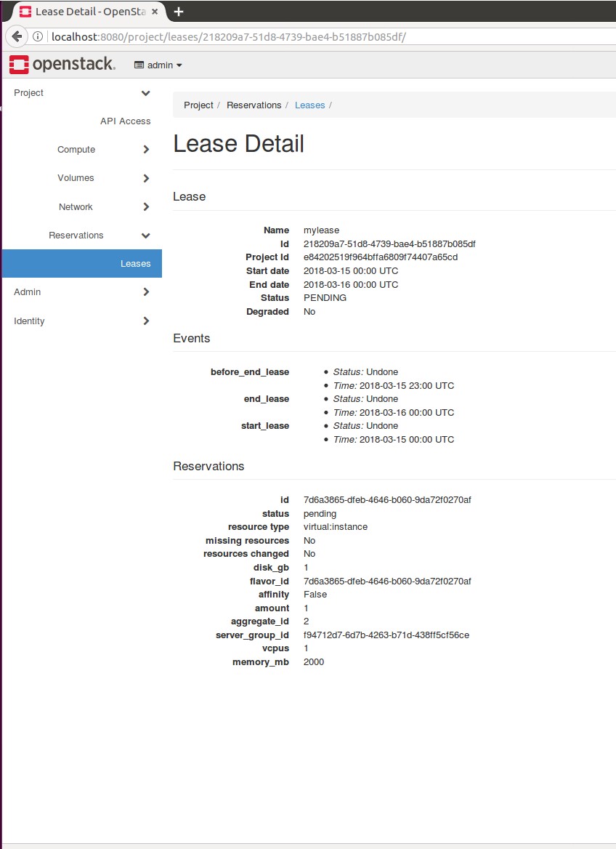Image resolution: width=616 pixels, height=849 pixels.
Task: Click End date 2018-03-16 00:00 UTC value
Action: coord(351,285)
